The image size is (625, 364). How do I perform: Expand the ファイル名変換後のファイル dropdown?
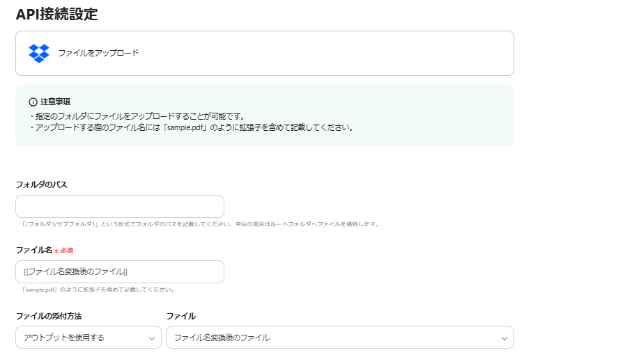coord(339,338)
